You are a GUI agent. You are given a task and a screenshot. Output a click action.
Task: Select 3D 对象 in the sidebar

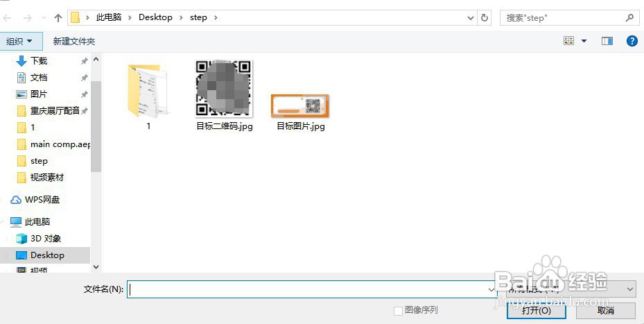(x=45, y=239)
